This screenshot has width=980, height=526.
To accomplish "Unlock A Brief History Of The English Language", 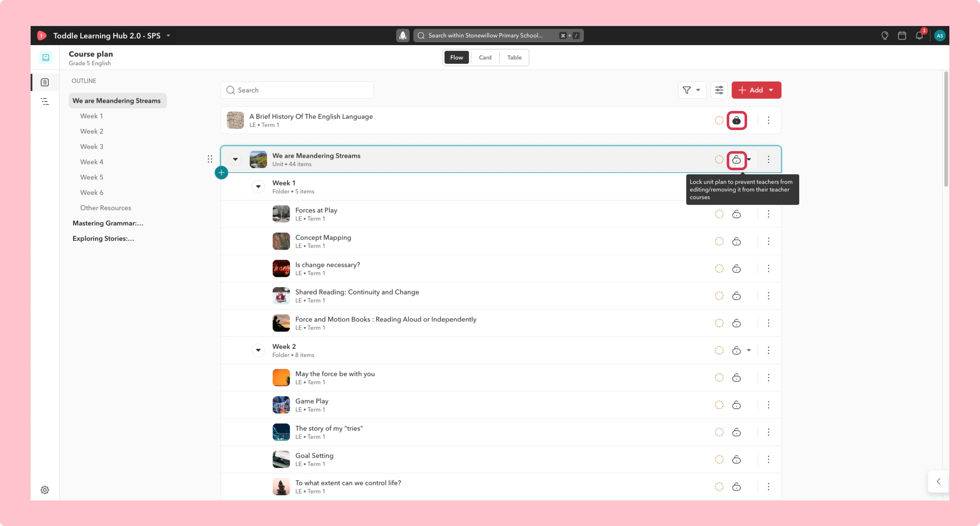I will coord(737,121).
